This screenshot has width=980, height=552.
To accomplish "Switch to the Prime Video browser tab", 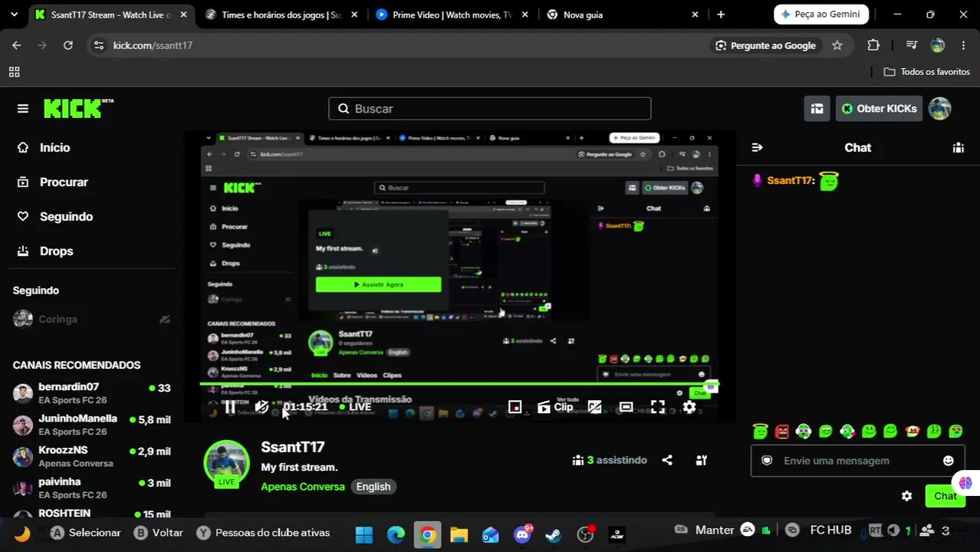I will 452,15.
